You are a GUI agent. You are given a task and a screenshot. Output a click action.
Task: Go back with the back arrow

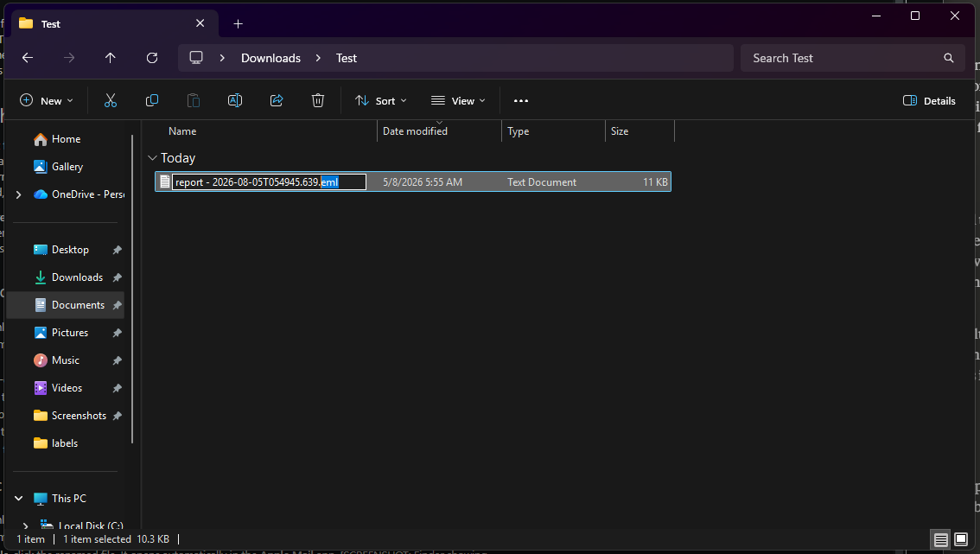(x=28, y=58)
